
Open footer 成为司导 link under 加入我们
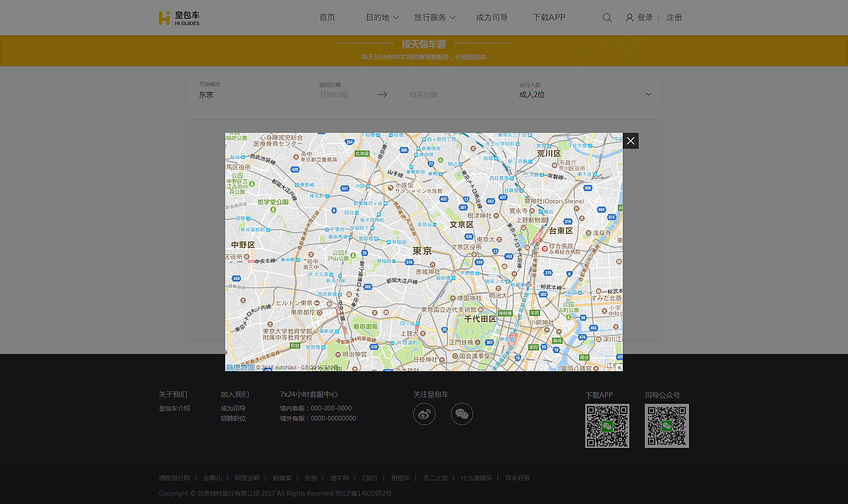[x=233, y=409]
